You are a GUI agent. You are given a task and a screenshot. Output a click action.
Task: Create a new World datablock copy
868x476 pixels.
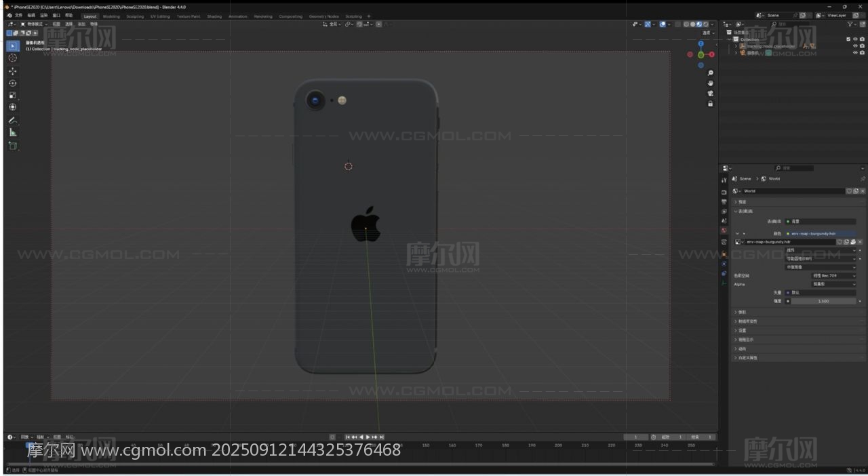[855, 191]
